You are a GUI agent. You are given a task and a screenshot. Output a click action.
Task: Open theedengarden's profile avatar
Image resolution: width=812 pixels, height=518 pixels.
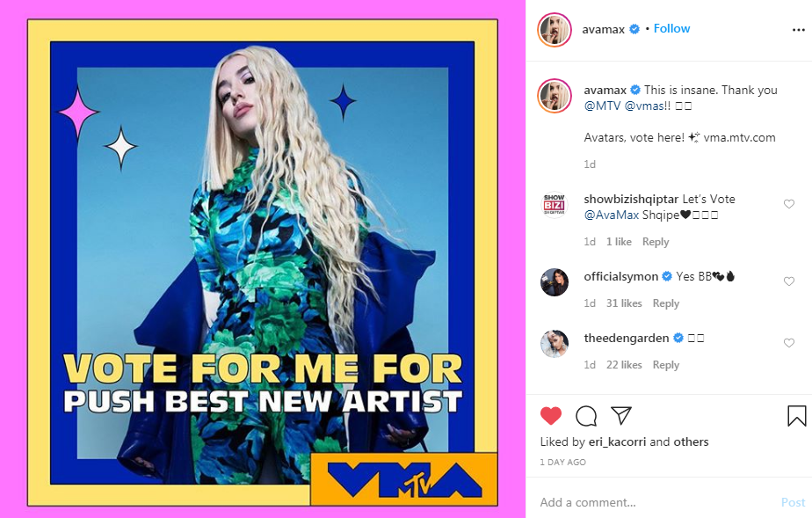[555, 344]
